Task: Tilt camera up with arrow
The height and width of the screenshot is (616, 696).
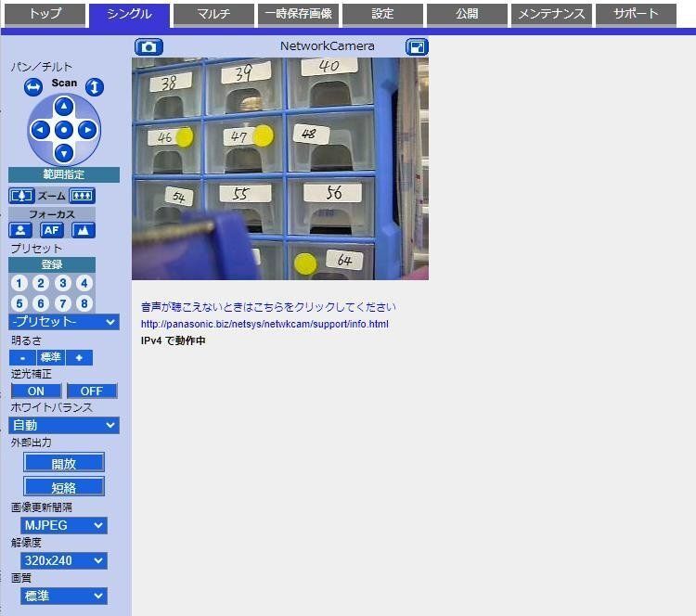Action: (64, 107)
